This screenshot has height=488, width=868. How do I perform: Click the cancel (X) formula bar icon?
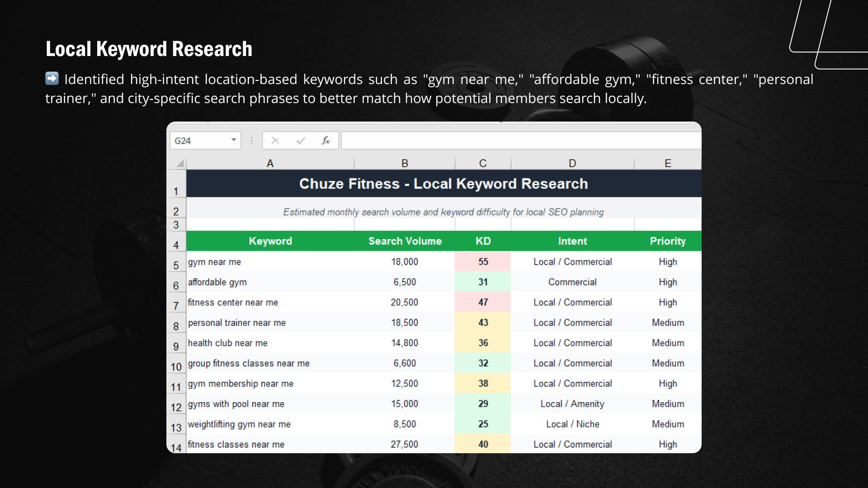click(x=275, y=141)
